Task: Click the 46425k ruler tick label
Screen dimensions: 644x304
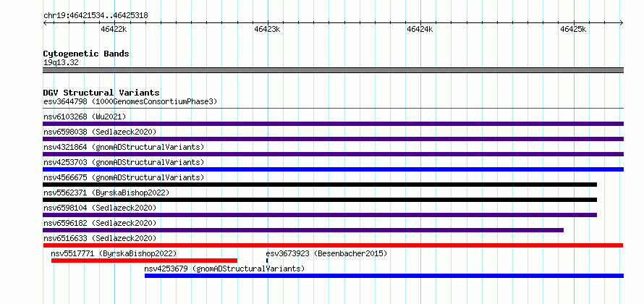Action: tap(573, 29)
